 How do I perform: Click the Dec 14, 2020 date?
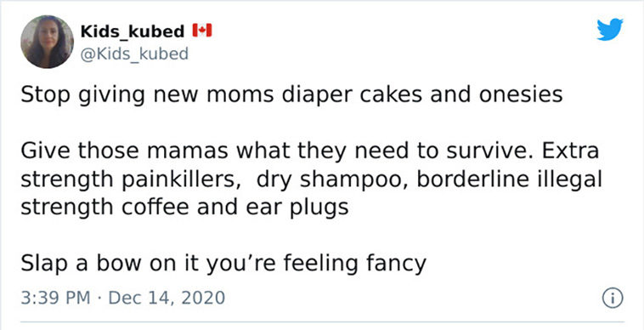[x=167, y=298]
